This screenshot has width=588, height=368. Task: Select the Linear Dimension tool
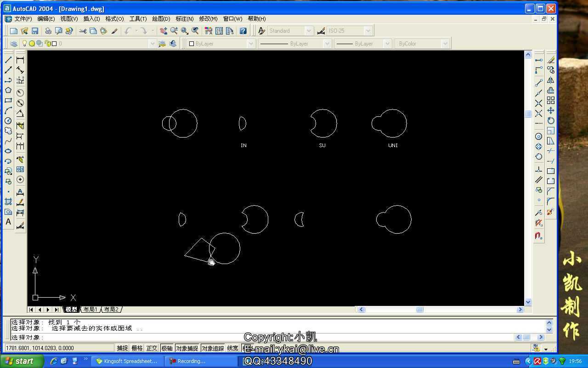click(20, 60)
